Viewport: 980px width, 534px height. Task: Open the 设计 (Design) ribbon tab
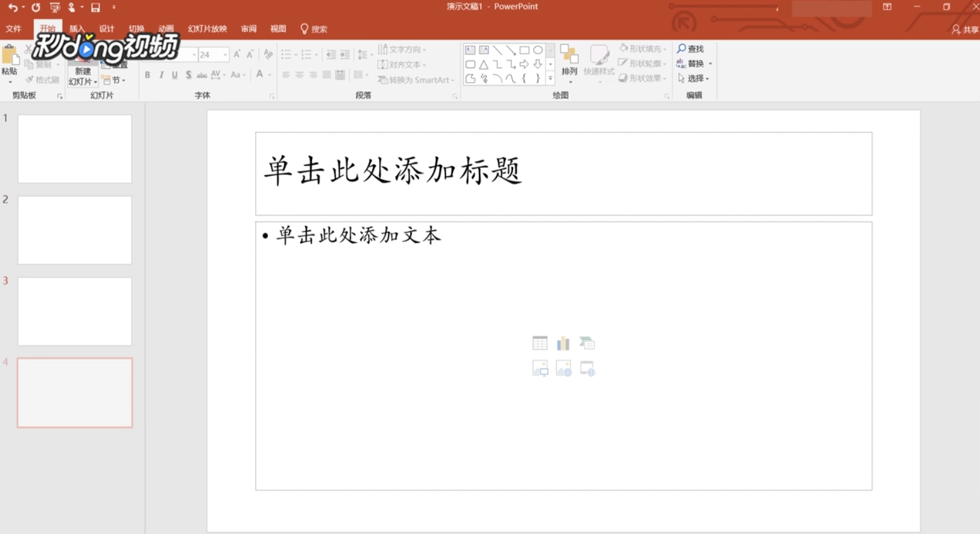point(106,28)
